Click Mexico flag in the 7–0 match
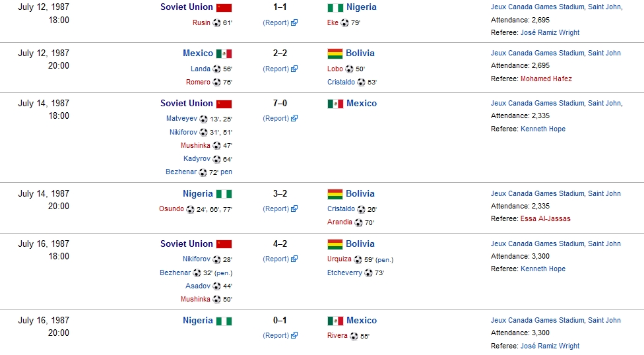This screenshot has height=355, width=644. [335, 104]
